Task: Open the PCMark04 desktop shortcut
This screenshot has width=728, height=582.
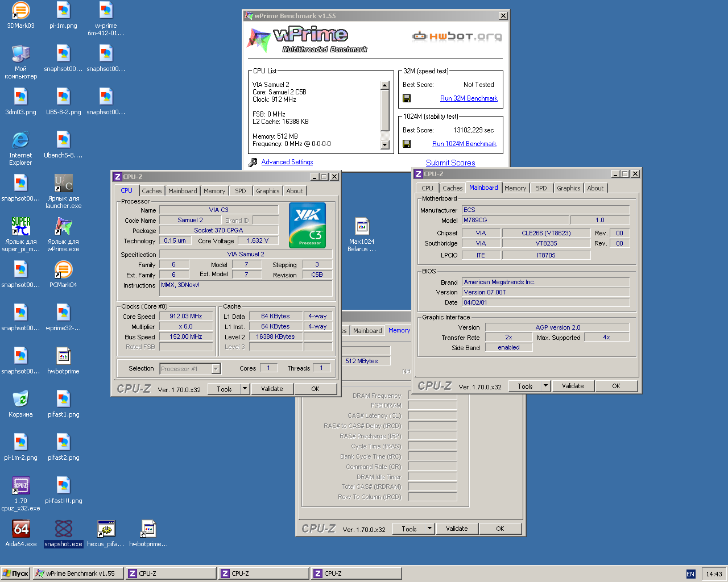Action: [x=63, y=275]
